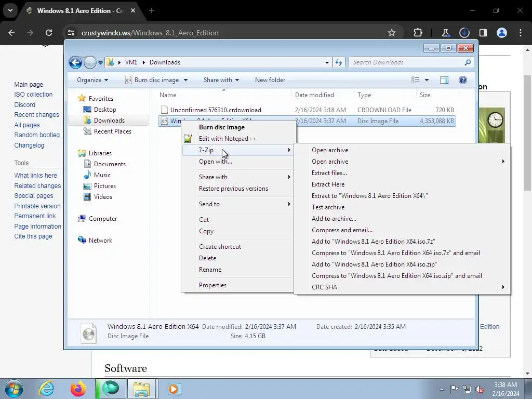Click New folder in the toolbar
This screenshot has height=399, width=532.
pos(270,80)
